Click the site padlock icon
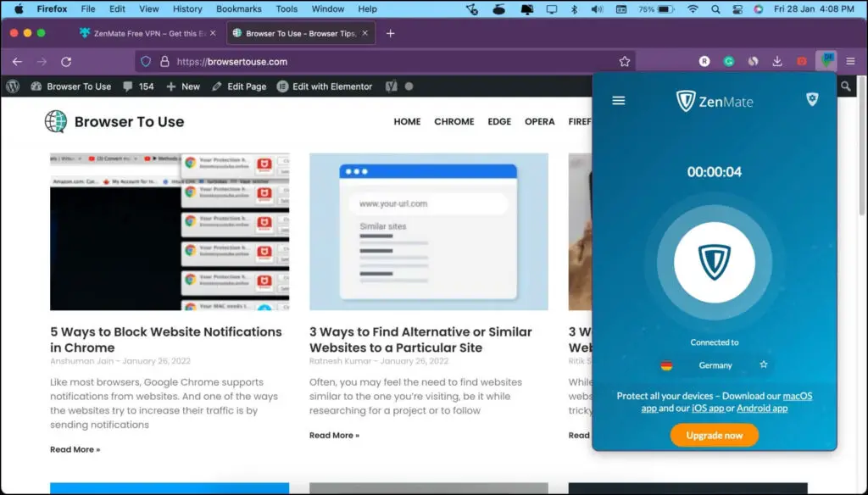This screenshot has width=868, height=495. pos(164,62)
